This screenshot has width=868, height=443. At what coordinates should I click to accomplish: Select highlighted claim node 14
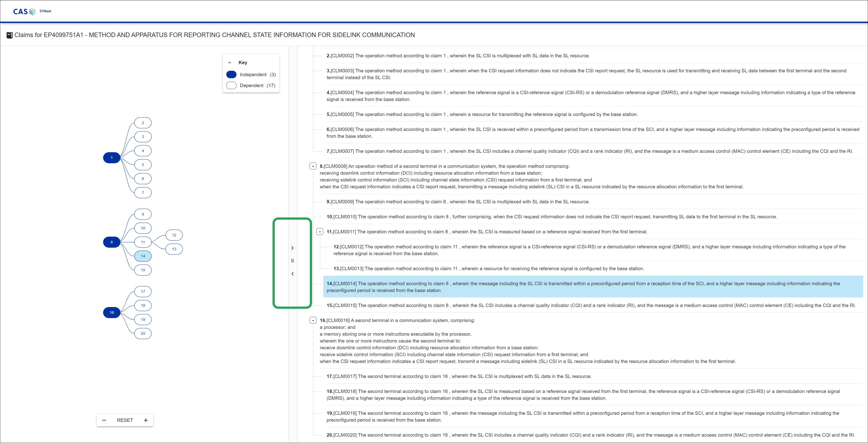[x=143, y=256]
